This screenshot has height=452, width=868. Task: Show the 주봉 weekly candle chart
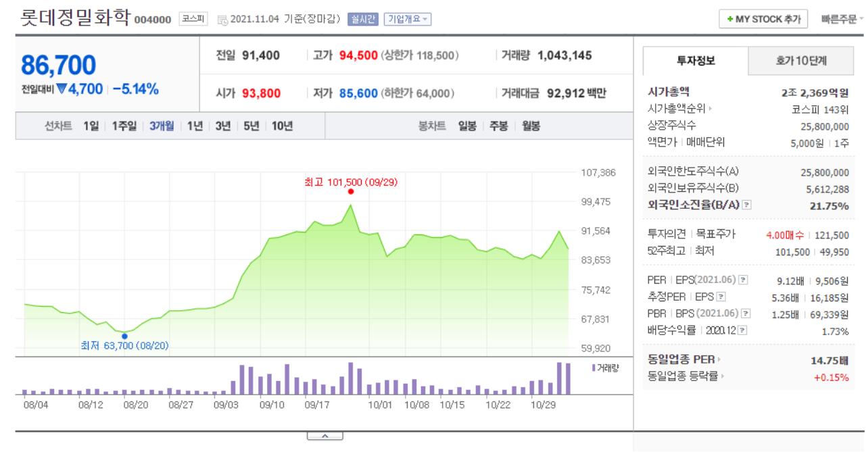(x=498, y=126)
